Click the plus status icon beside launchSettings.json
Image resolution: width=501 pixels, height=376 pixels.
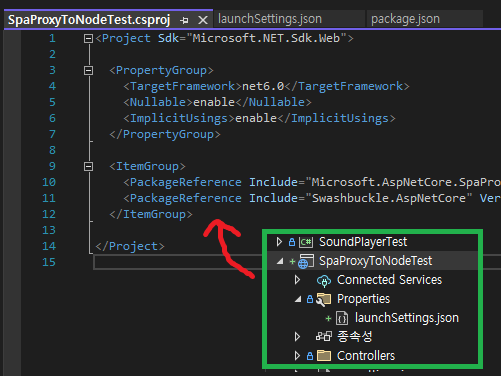pos(328,319)
